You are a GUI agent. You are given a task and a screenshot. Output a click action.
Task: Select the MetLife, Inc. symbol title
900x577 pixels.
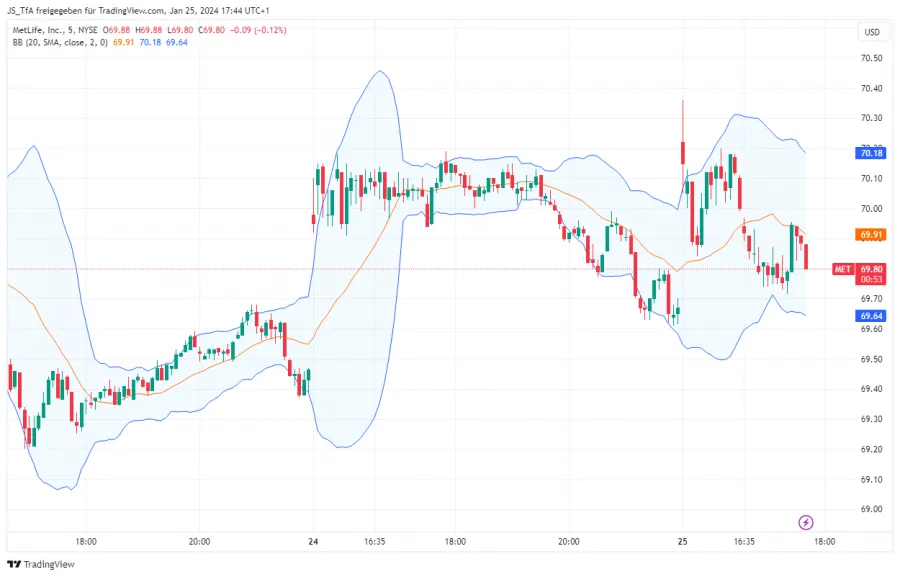[x=42, y=30]
